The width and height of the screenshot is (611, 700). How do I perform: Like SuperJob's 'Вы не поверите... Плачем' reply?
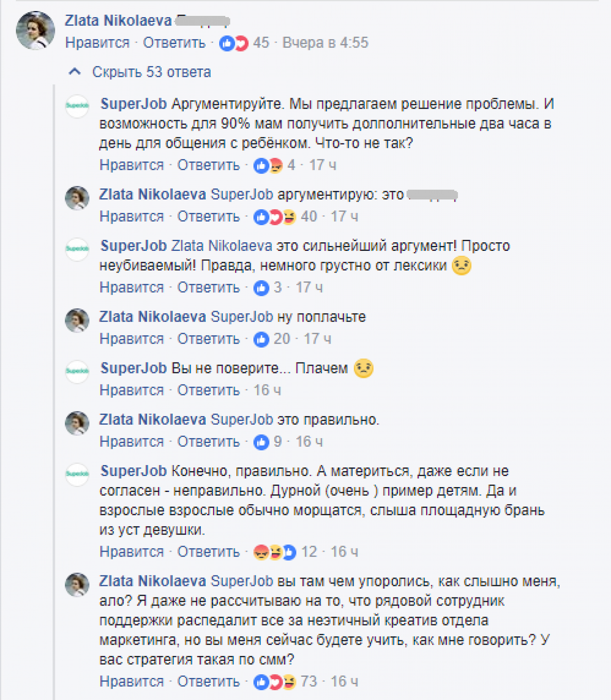click(132, 391)
